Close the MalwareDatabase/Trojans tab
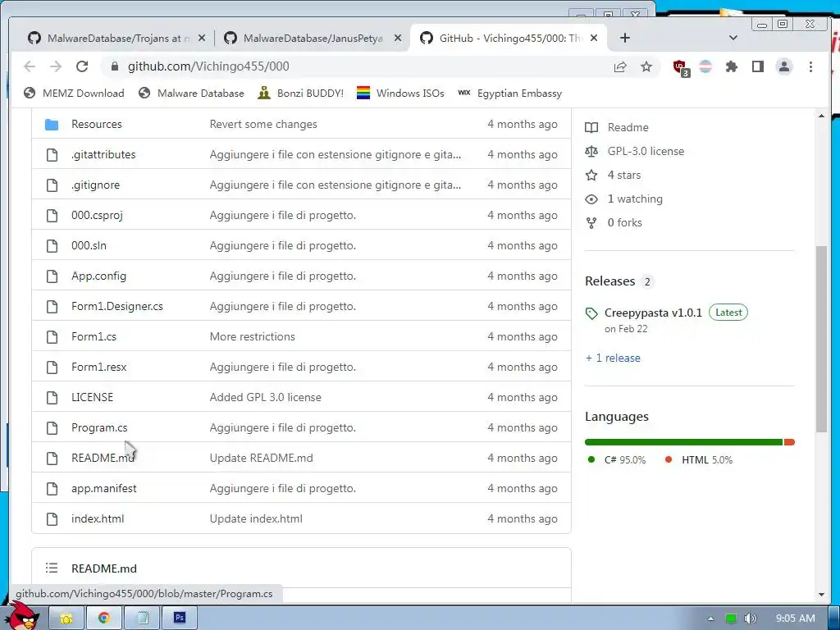This screenshot has width=840, height=630. pos(202,38)
